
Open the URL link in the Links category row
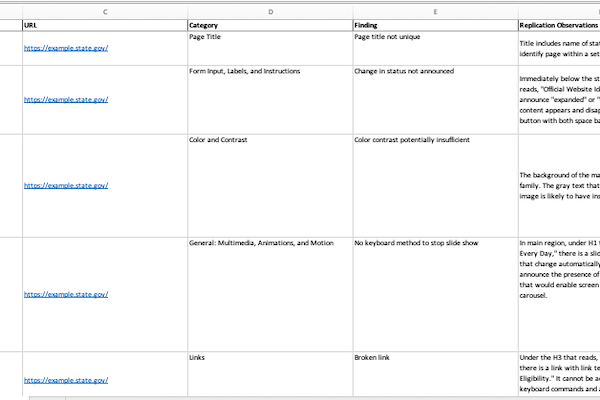[x=66, y=380]
